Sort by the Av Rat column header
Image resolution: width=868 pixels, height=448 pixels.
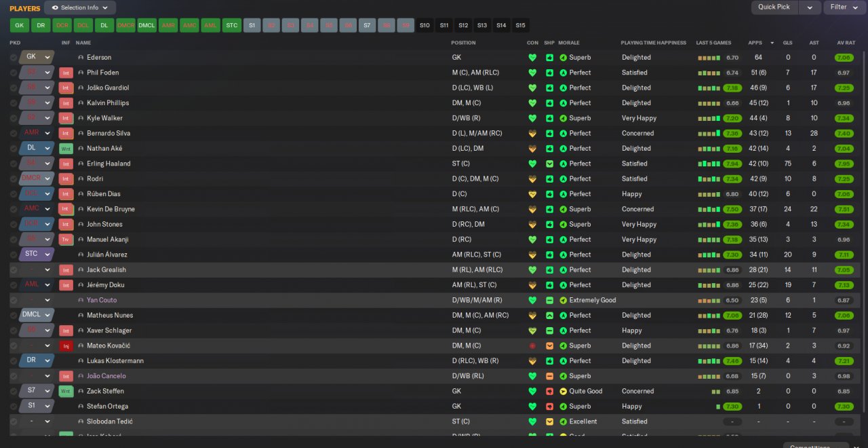846,43
